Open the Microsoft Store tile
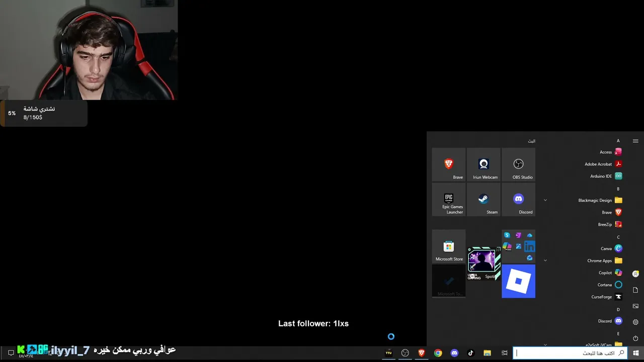Image resolution: width=644 pixels, height=362 pixels. point(448,246)
